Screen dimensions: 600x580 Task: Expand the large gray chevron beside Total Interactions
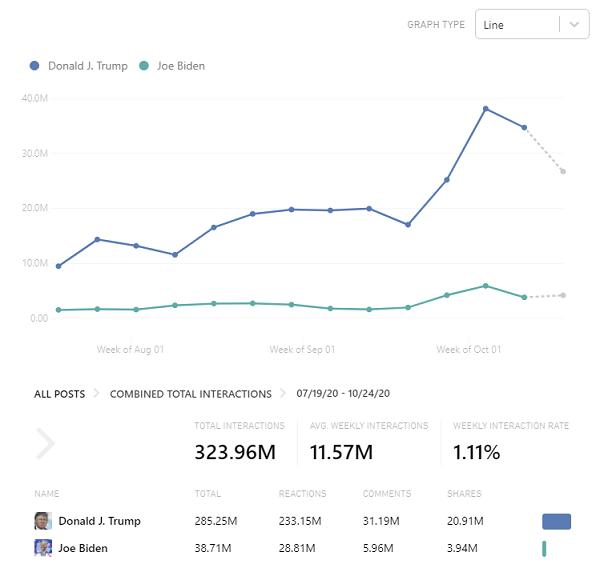[46, 443]
